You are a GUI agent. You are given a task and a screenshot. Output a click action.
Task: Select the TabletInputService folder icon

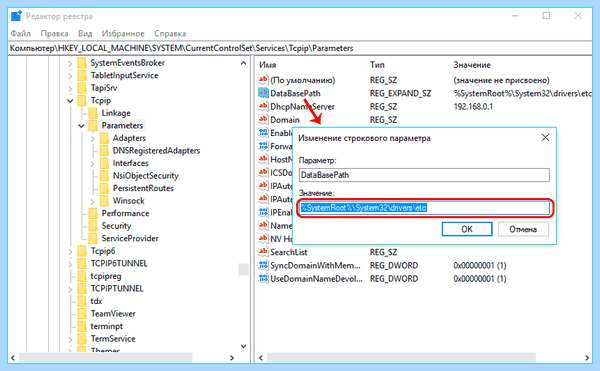tap(82, 75)
